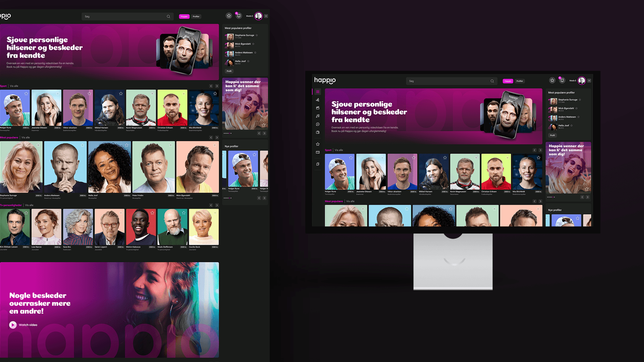Viewport: 644px width, 362px height.
Task: Select the music note icon in monitor sidebar
Action: click(x=318, y=116)
